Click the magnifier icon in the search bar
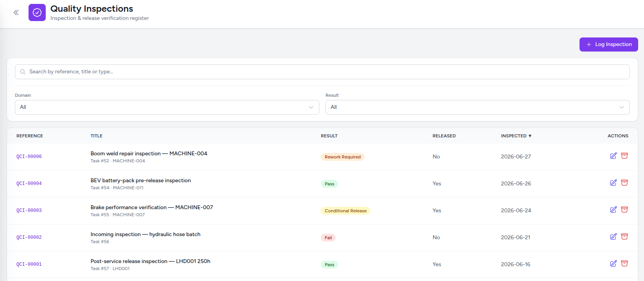 pos(23,72)
